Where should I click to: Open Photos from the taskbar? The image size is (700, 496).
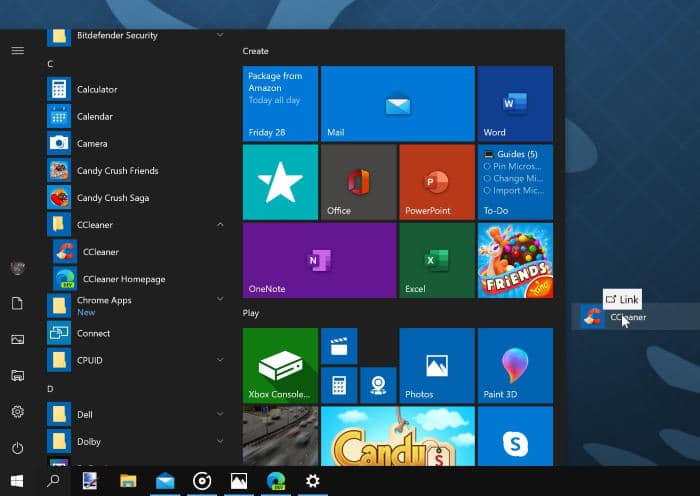pos(239,481)
